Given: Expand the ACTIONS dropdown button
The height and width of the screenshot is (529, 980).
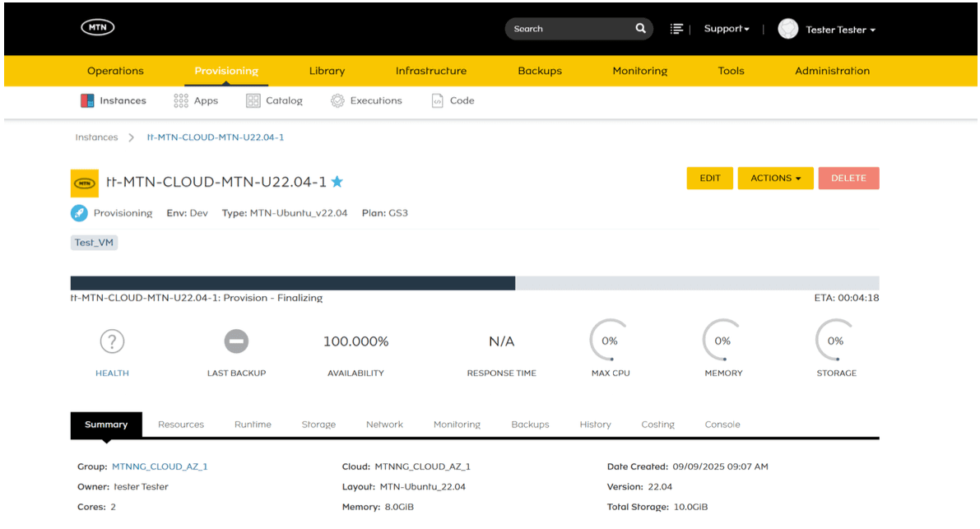Looking at the screenshot, I should click(776, 178).
